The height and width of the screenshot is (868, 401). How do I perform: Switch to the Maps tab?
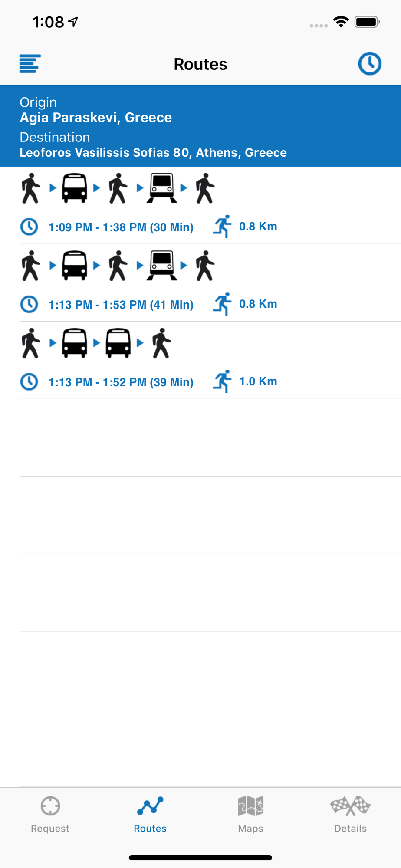[251, 815]
